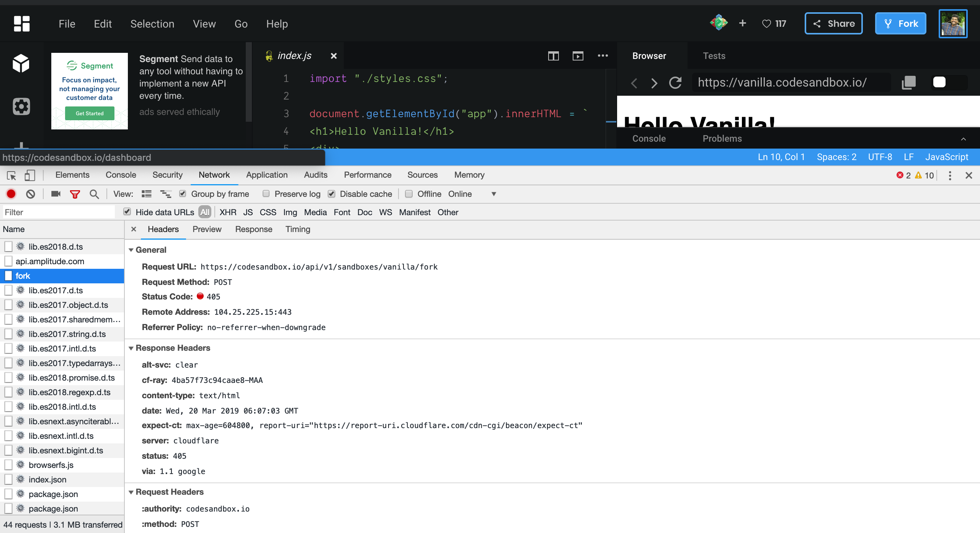Search within network requests

pyautogui.click(x=94, y=194)
